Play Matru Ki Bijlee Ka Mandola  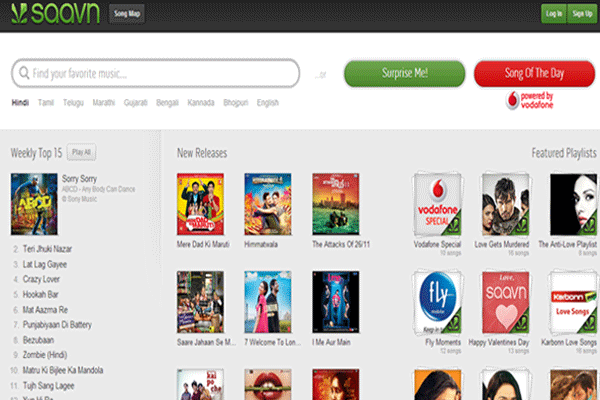[63, 370]
